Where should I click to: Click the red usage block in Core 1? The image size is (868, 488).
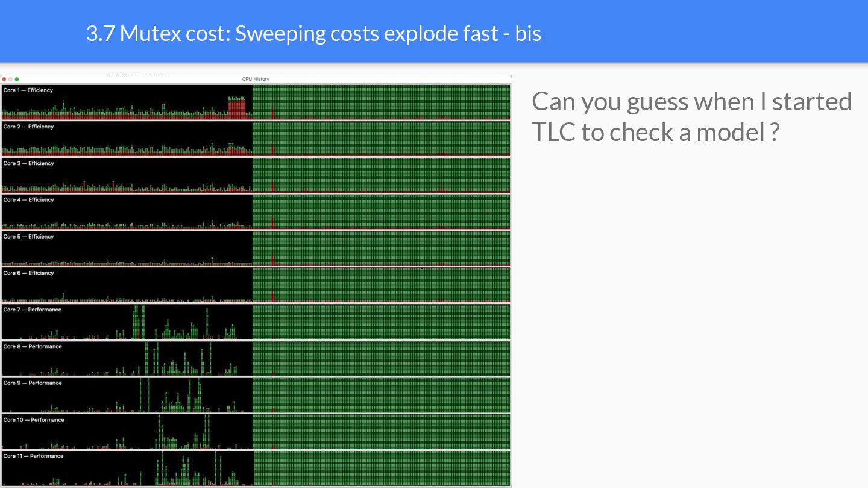[237, 108]
